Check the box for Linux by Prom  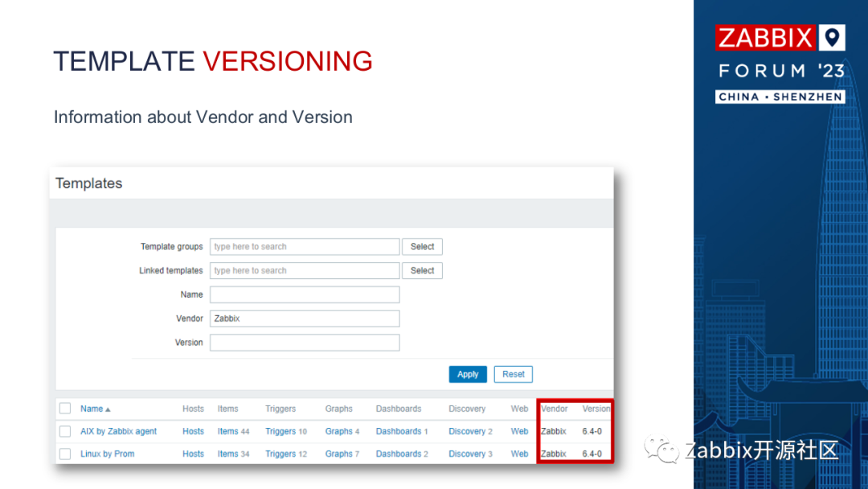[x=65, y=454]
